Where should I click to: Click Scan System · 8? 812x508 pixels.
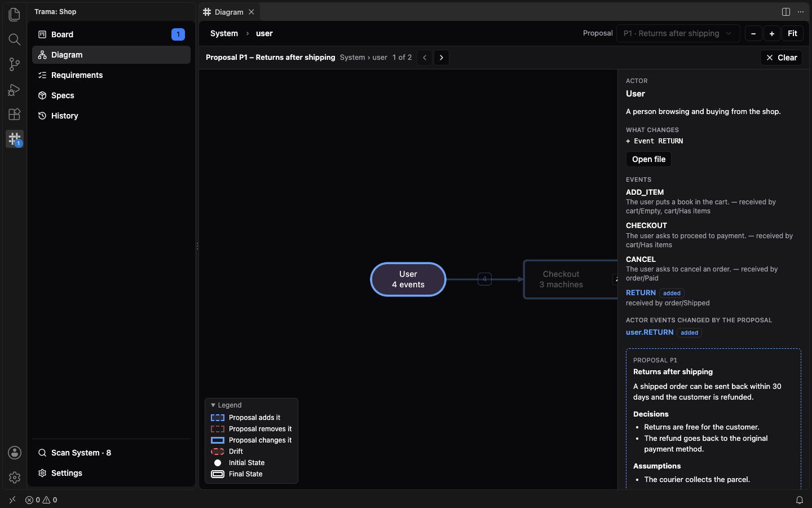(x=112, y=453)
